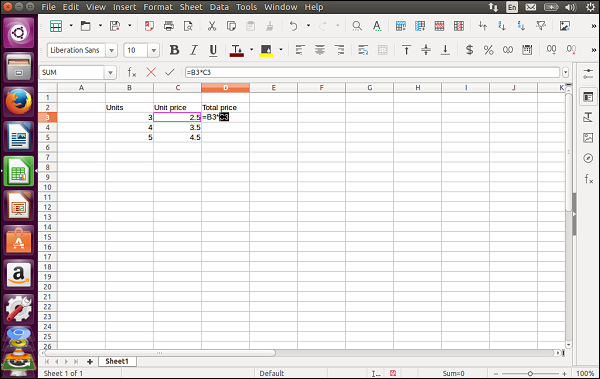Screen dimensions: 600x379
Task: Open sidebar Properties deck
Action: [588, 97]
